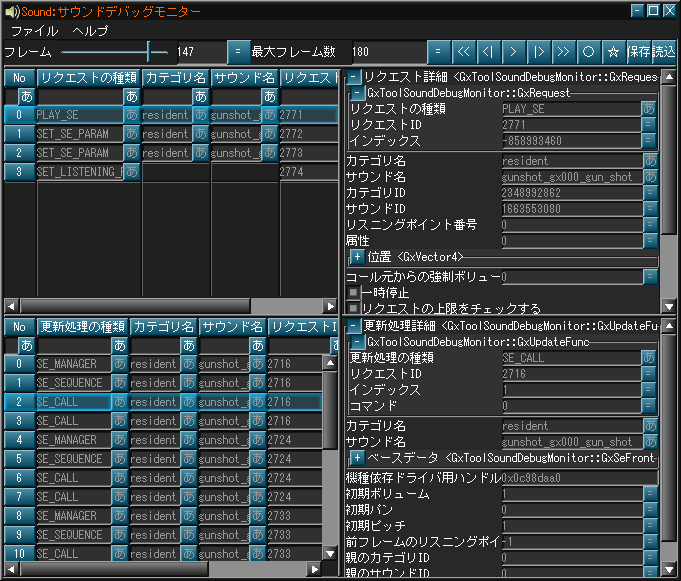Click = button next to リスニングポイント番号

click(651, 225)
